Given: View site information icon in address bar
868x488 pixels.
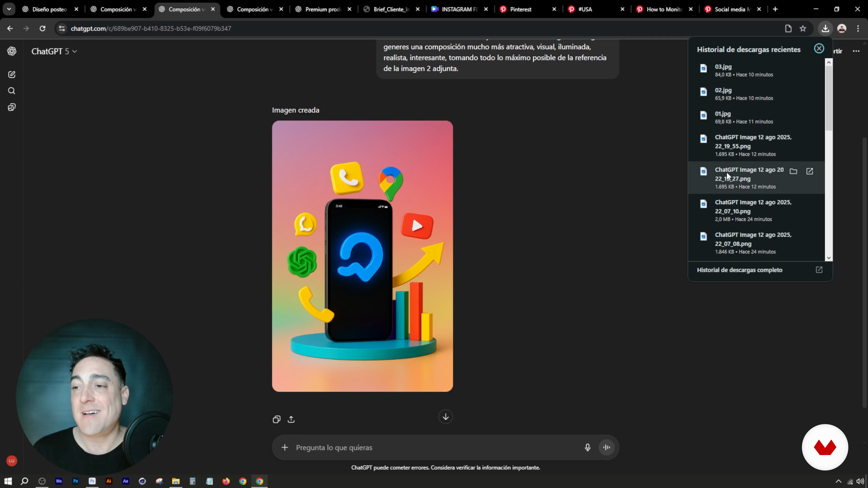Looking at the screenshot, I should pos(62,29).
